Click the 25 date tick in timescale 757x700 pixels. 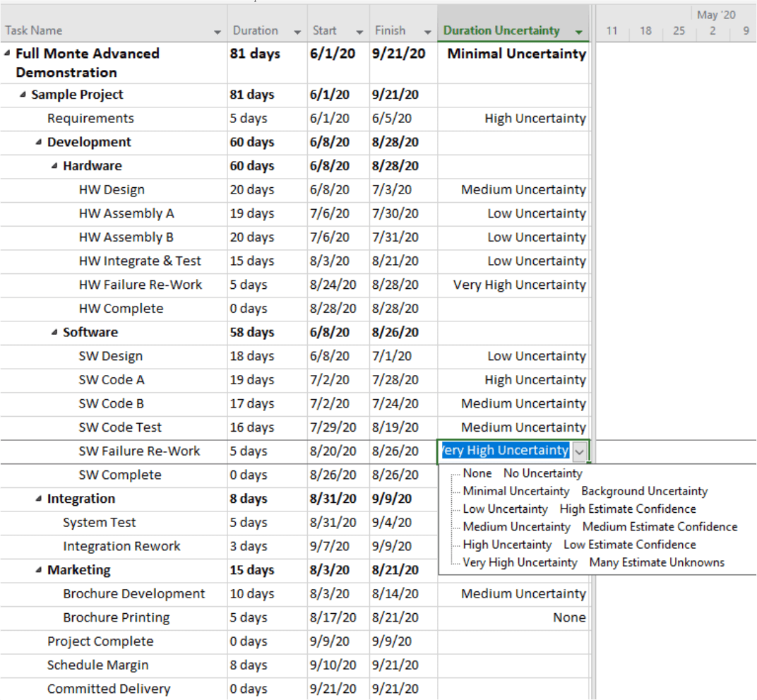(679, 31)
